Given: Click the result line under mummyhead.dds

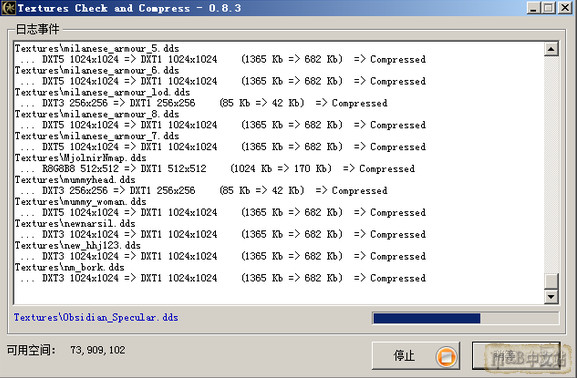Looking at the screenshot, I should 204,191.
